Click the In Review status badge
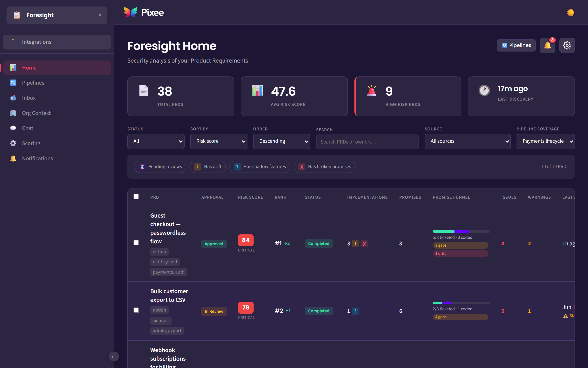 click(214, 311)
